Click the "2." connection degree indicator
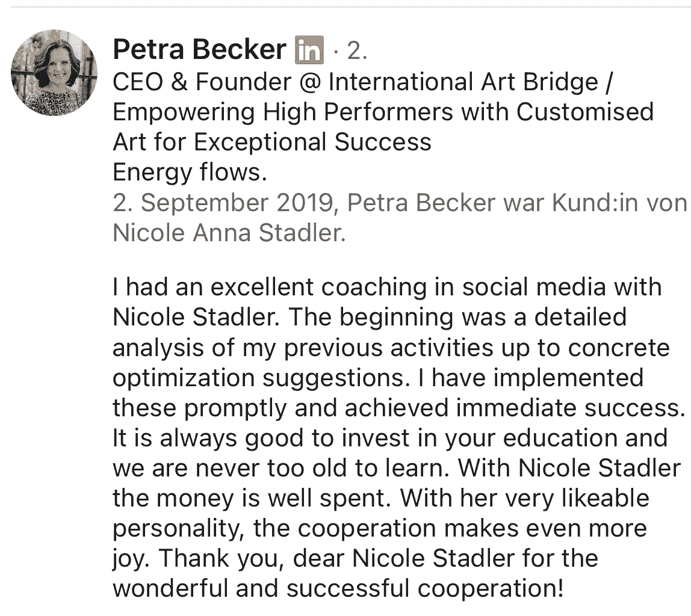This screenshot has width=691, height=616. pos(355,51)
